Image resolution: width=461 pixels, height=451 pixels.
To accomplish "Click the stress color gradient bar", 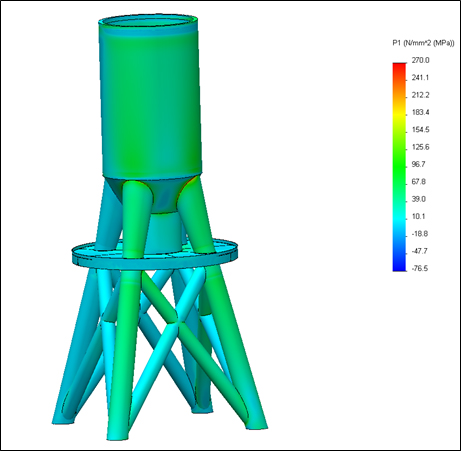I will (399, 167).
